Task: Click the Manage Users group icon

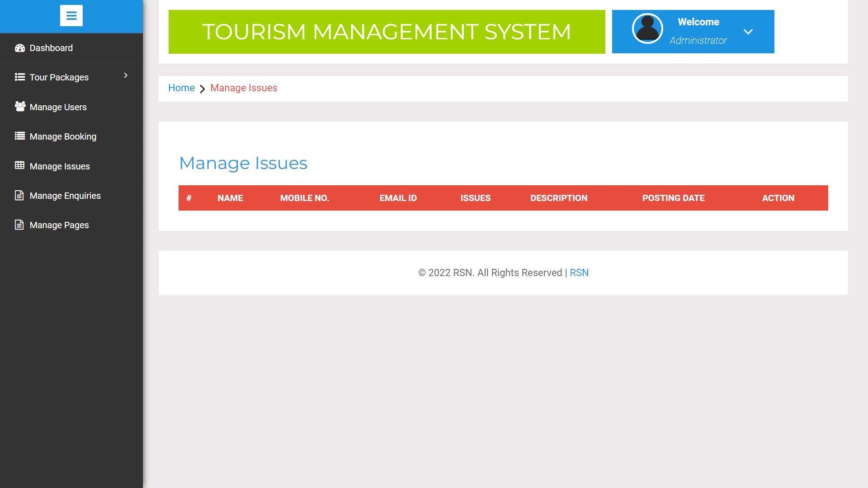Action: [20, 107]
